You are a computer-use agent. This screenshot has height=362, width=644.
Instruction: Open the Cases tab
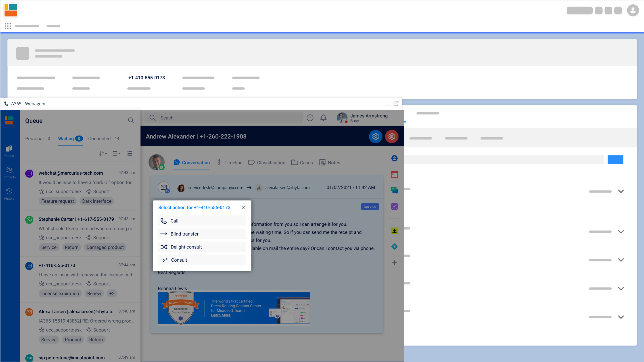pos(302,163)
